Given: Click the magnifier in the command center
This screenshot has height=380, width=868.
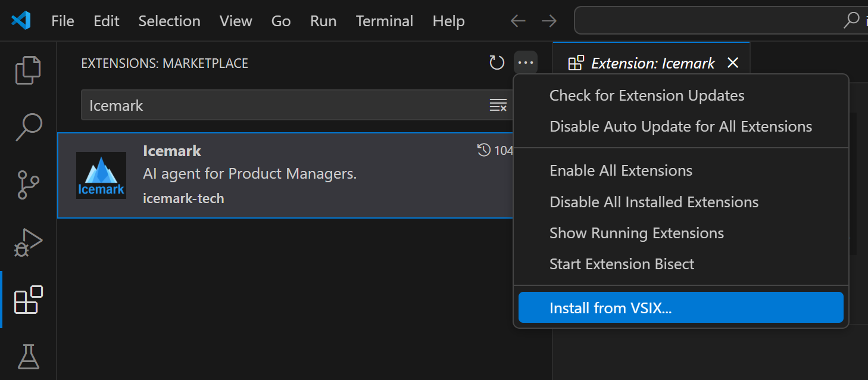Looking at the screenshot, I should [851, 21].
